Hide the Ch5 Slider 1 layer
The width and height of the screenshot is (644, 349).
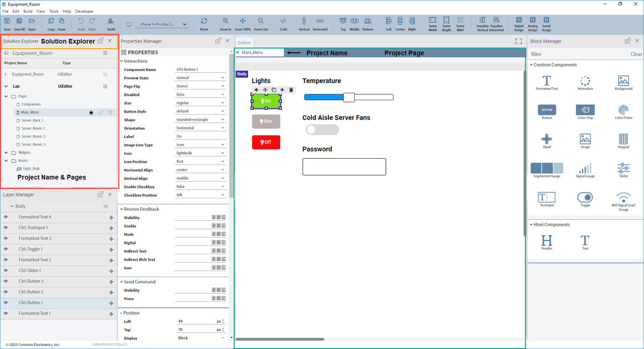coord(6,271)
